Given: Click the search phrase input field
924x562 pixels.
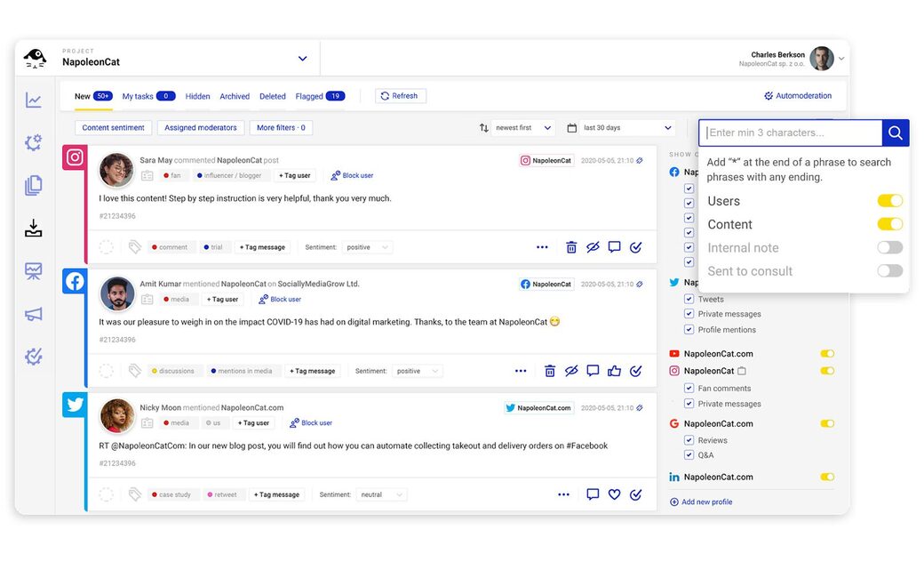Looking at the screenshot, I should pos(791,132).
